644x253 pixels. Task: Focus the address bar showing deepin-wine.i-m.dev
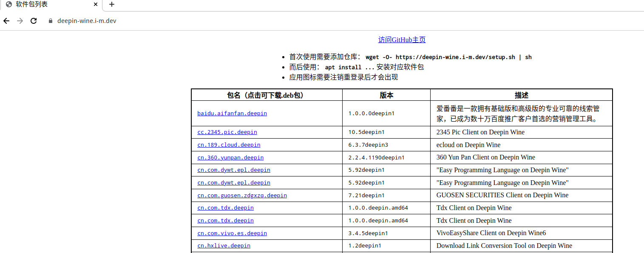(87, 21)
